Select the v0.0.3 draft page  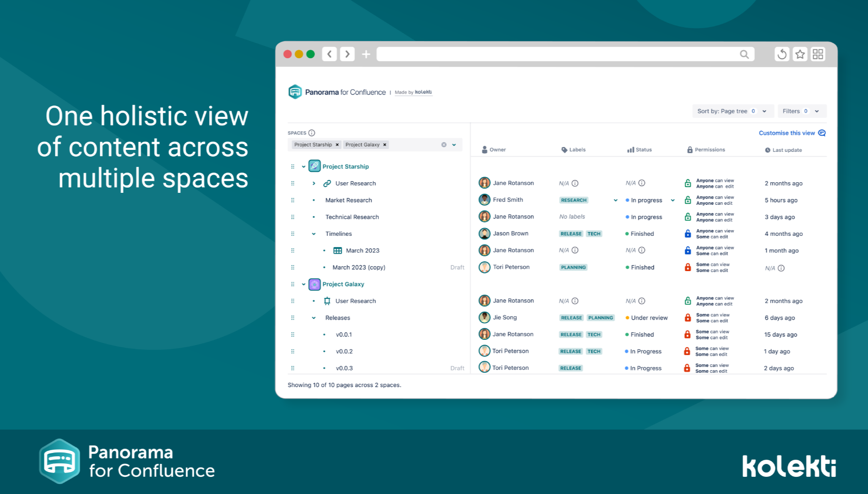(x=344, y=368)
